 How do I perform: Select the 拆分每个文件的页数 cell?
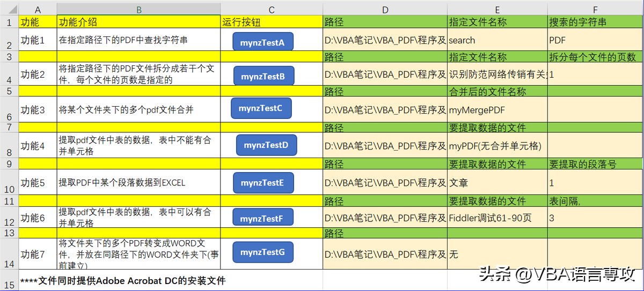595,57
